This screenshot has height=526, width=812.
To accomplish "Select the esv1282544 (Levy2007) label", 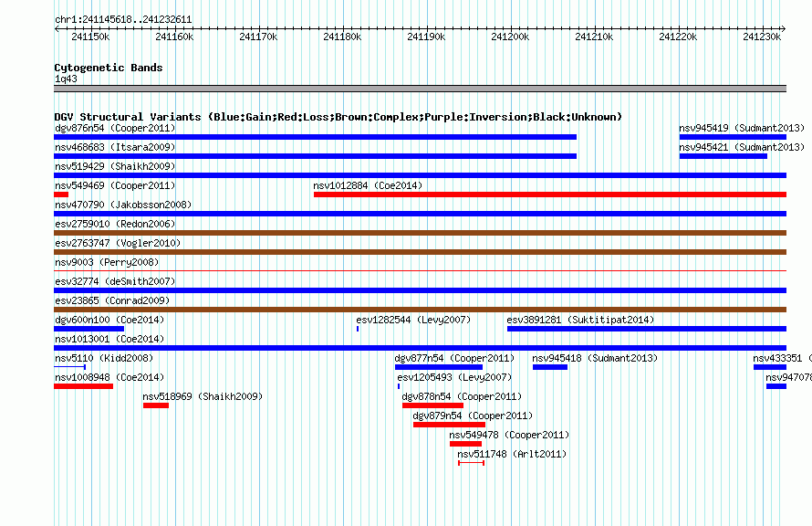I will (413, 320).
